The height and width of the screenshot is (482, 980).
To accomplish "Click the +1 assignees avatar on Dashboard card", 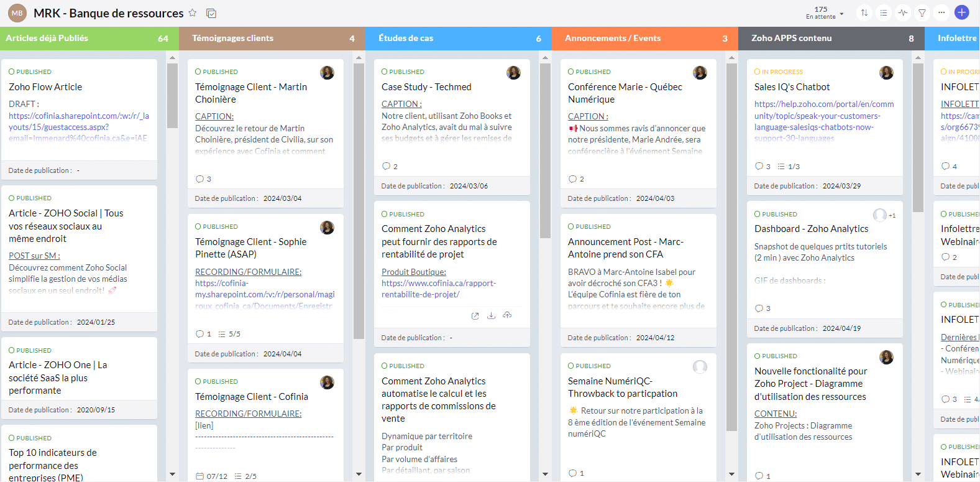I will (884, 215).
